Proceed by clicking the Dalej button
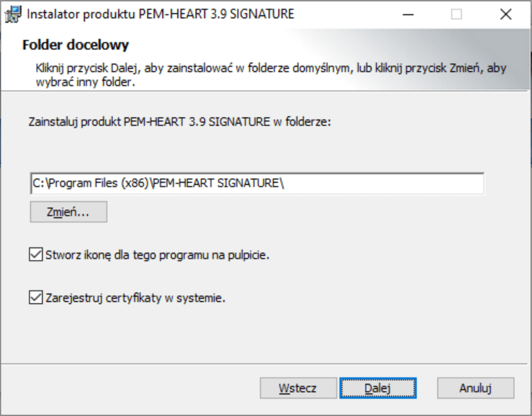 point(378,388)
